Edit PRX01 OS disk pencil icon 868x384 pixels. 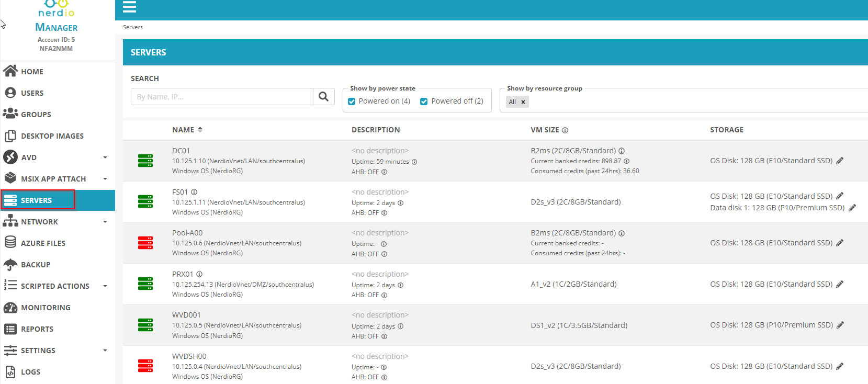pyautogui.click(x=840, y=284)
